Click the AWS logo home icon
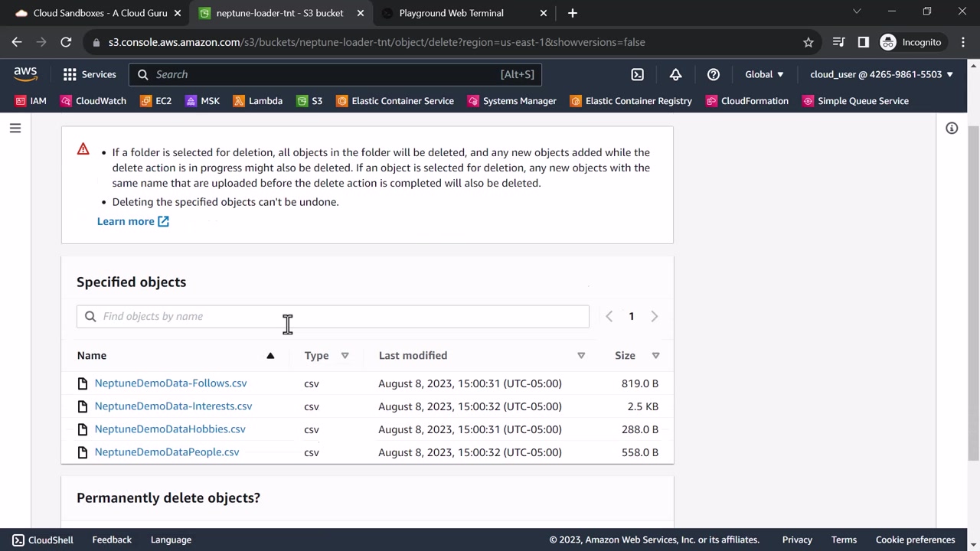 pyautogui.click(x=25, y=74)
